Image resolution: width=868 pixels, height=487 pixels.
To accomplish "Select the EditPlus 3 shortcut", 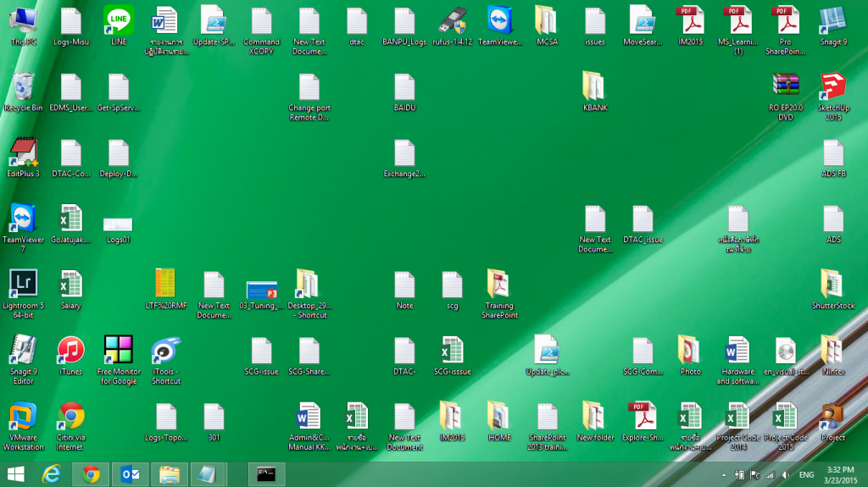I will coord(23,158).
